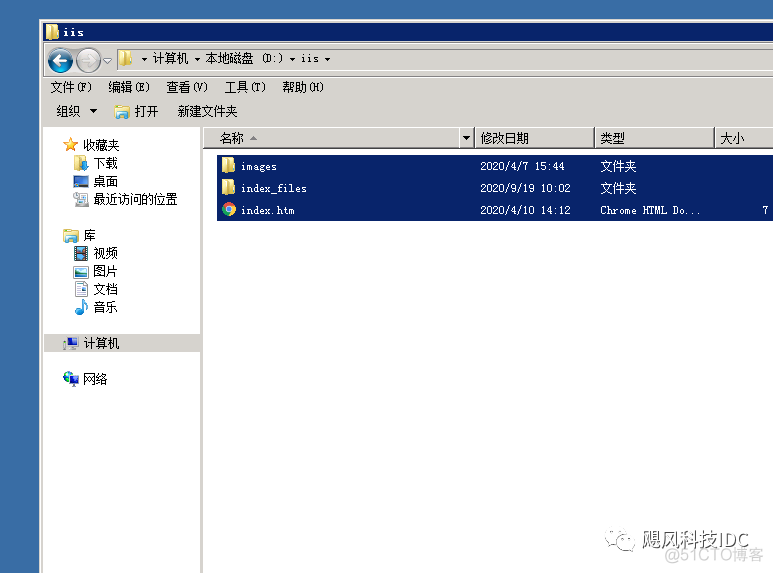Sort by the 修改日期 column header
The width and height of the screenshot is (773, 573).
[534, 138]
